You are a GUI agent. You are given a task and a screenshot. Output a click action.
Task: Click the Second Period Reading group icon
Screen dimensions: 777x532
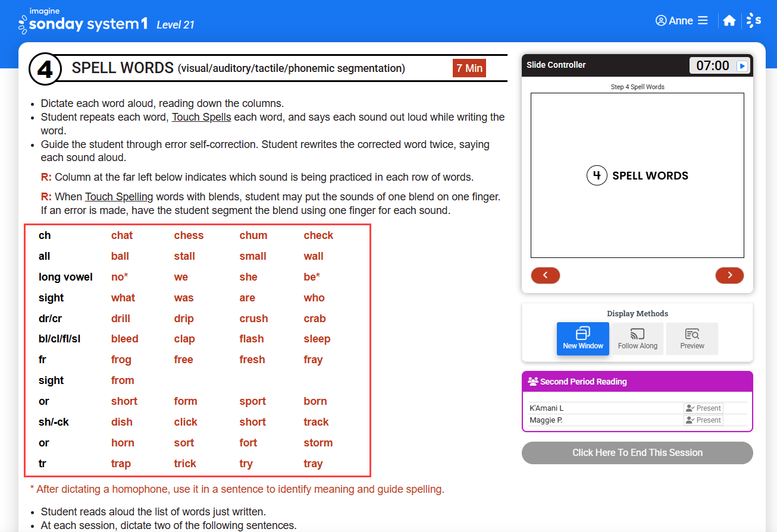(x=533, y=382)
